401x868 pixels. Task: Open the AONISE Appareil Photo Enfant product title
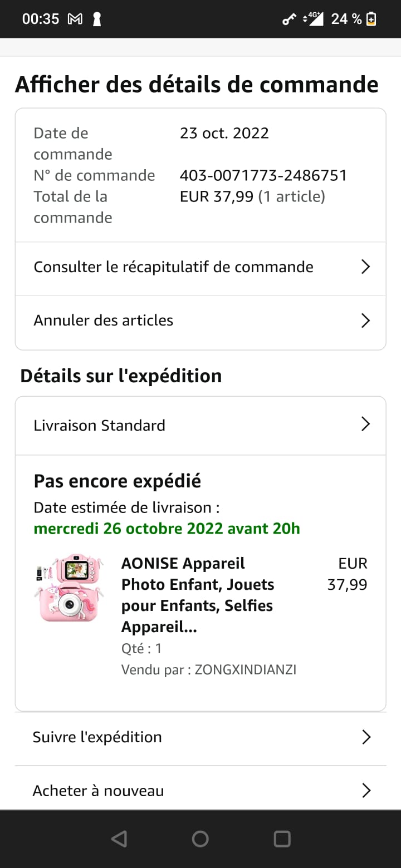tap(198, 595)
